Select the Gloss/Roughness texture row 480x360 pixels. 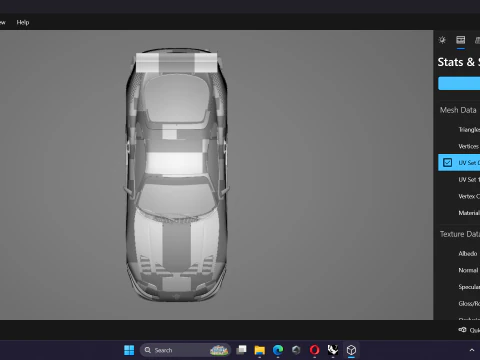[459, 304]
